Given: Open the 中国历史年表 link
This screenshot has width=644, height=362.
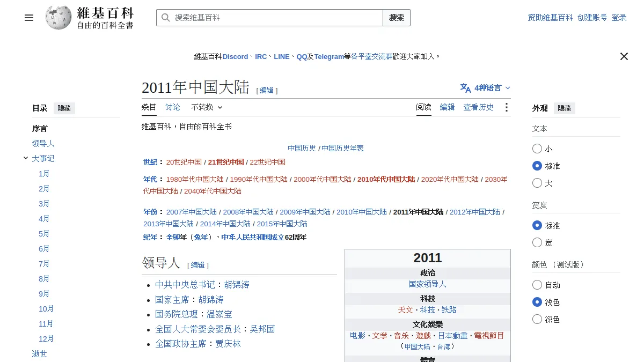Looking at the screenshot, I should 342,148.
